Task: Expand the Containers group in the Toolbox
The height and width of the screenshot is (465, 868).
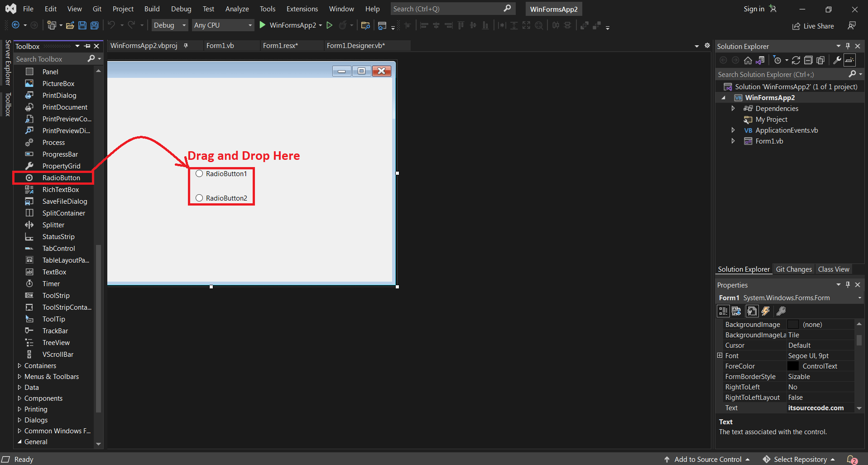Action: point(40,365)
